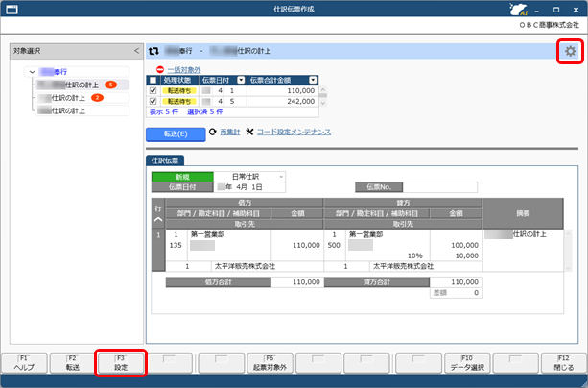
Task: Click the F2 転送 function button
Action: [x=72, y=364]
